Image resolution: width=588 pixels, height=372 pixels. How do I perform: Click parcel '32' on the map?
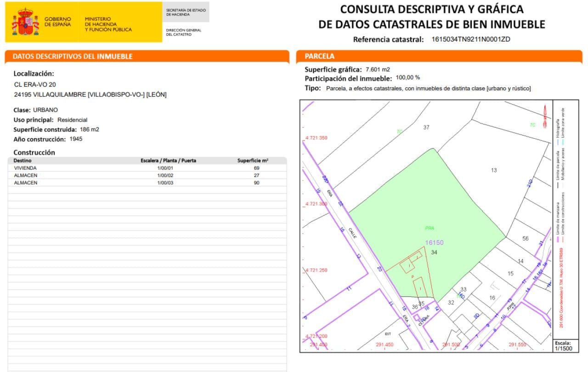tap(451, 303)
